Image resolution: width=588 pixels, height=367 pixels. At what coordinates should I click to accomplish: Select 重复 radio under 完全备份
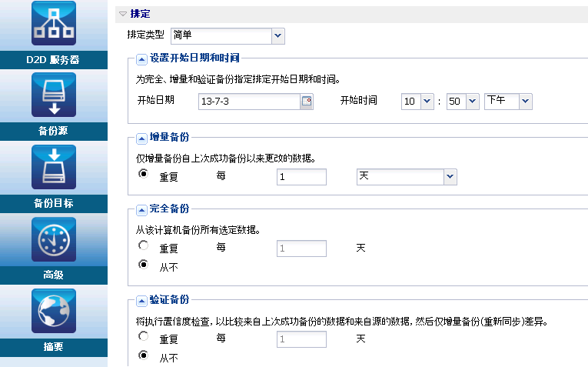pyautogui.click(x=143, y=245)
